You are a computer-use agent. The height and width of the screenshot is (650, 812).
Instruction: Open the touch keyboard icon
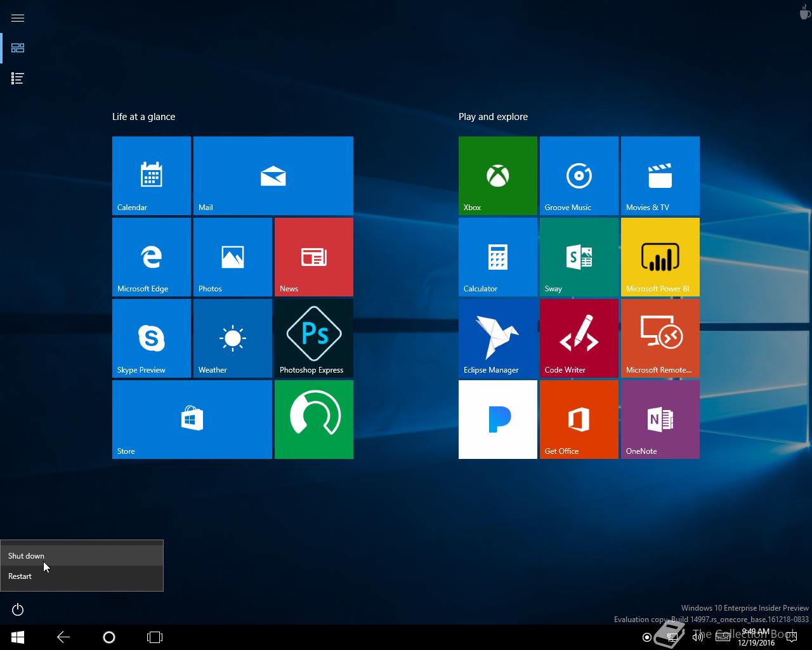(x=723, y=637)
